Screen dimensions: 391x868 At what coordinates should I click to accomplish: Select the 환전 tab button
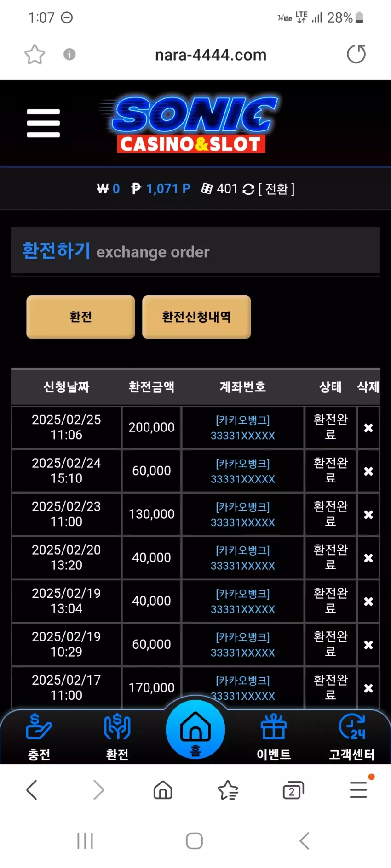(80, 317)
